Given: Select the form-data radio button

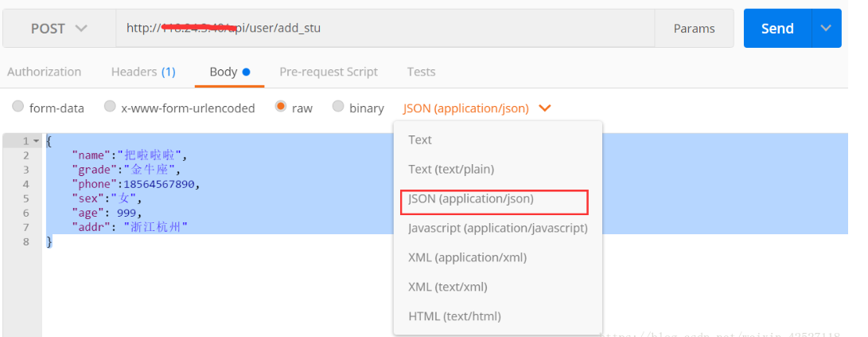Looking at the screenshot, I should click(x=18, y=107).
